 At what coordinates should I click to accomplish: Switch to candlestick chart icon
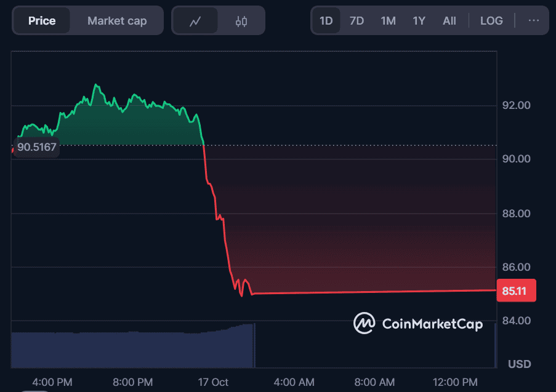coord(241,21)
